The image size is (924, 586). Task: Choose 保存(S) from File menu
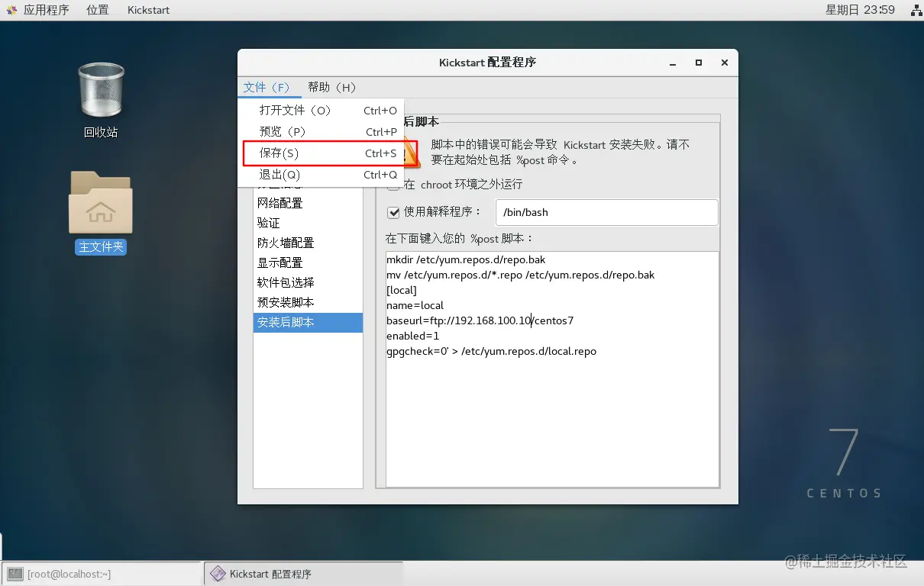click(x=321, y=153)
